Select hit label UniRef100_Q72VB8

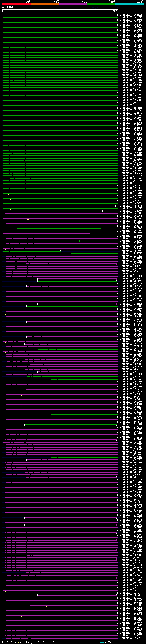[131, 40]
